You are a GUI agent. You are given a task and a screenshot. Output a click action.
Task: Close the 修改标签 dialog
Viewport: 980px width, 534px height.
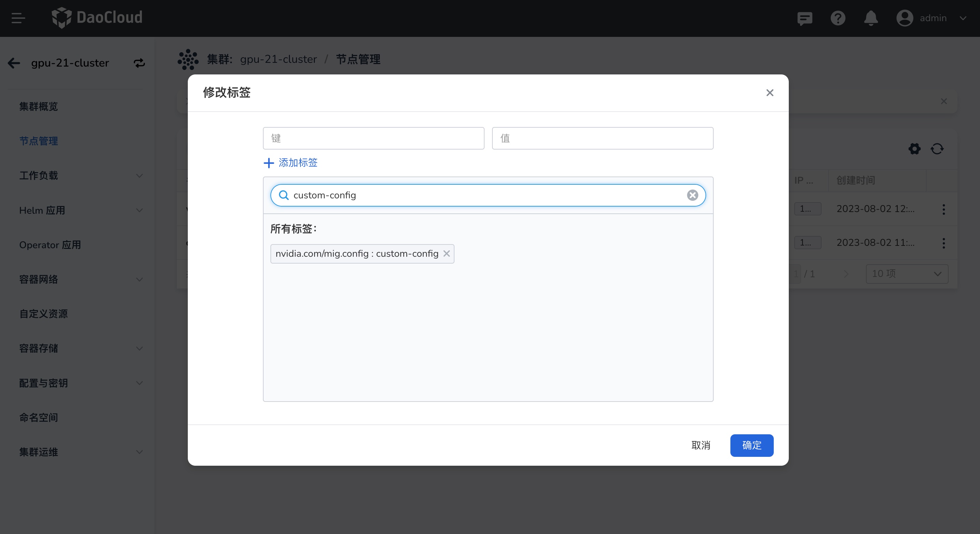click(x=770, y=93)
